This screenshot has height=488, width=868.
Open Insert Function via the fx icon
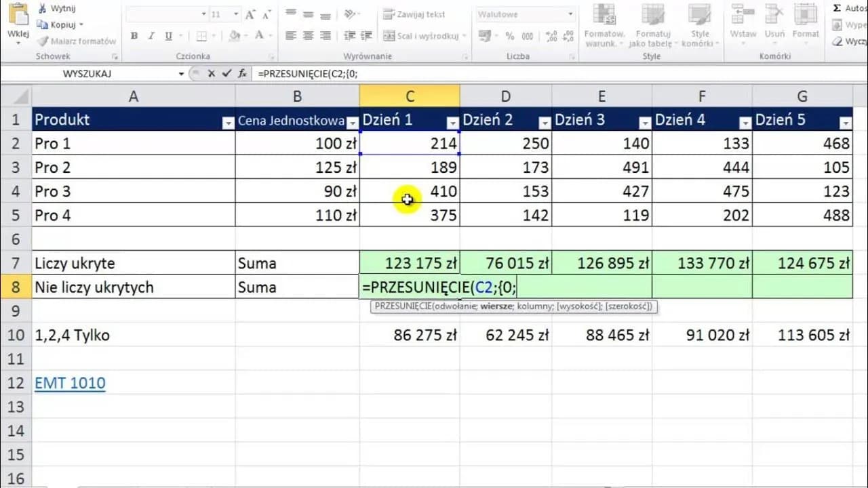click(241, 73)
